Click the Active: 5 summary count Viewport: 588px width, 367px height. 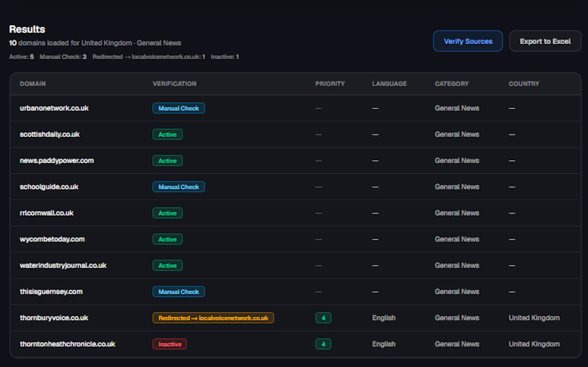pyautogui.click(x=21, y=57)
